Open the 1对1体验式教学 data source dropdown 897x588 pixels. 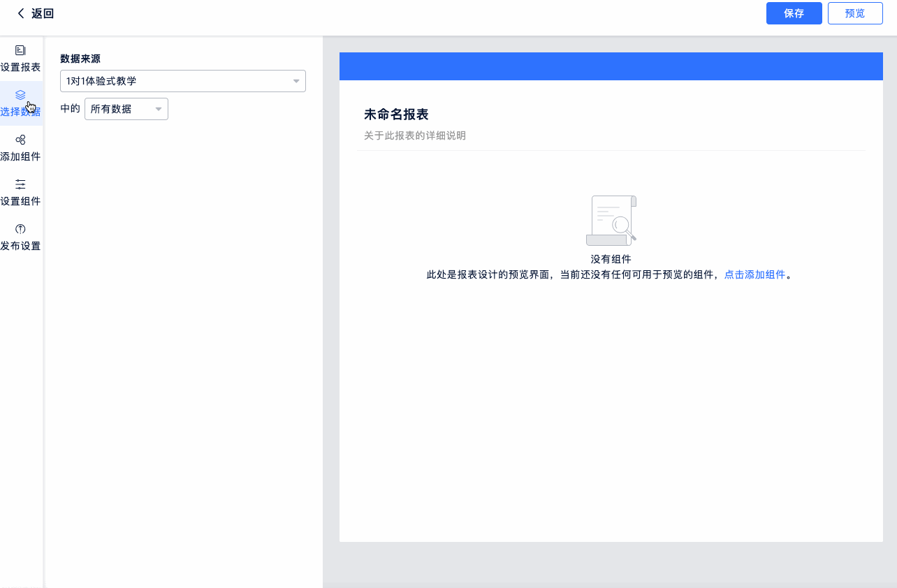175,81
